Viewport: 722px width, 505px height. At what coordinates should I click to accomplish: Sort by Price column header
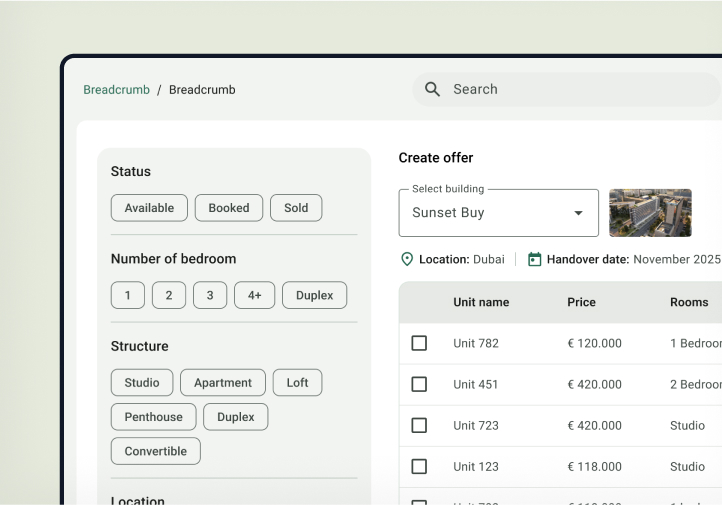click(581, 302)
